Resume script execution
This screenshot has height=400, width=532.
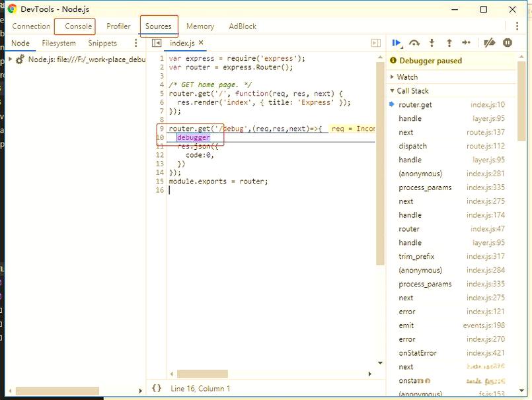coord(397,43)
